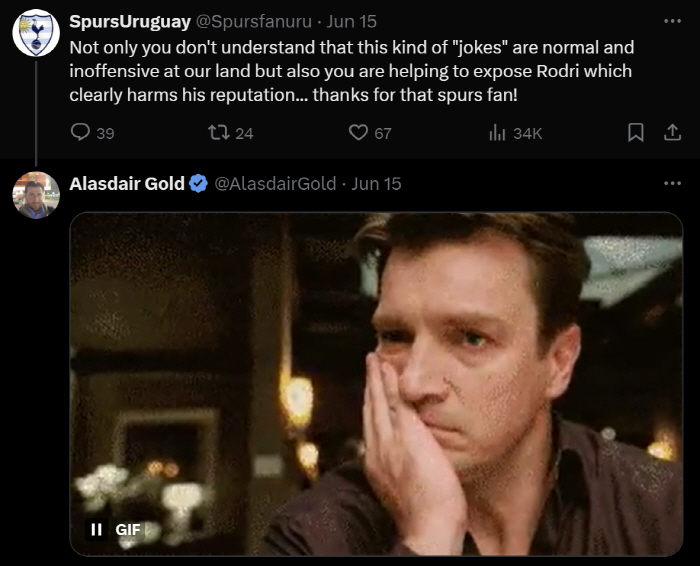This screenshot has width=700, height=566.
Task: Retweet the SpursUruguay post
Action: pos(219,132)
